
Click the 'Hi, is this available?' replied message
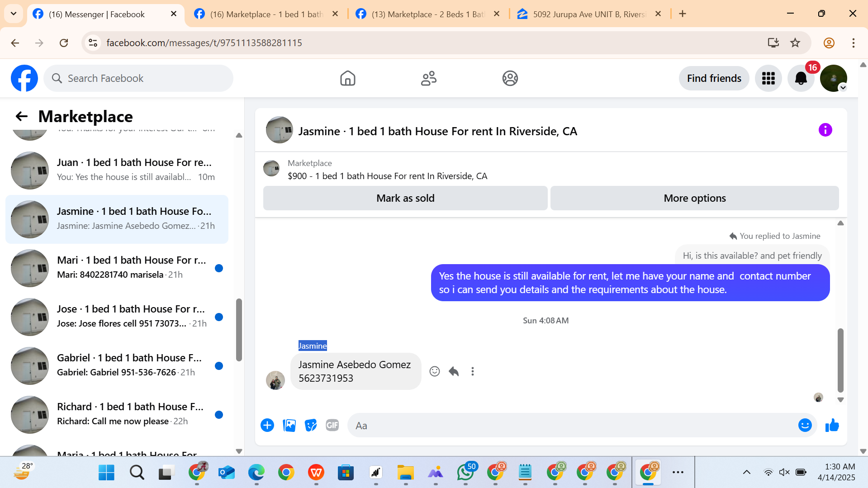[752, 256]
